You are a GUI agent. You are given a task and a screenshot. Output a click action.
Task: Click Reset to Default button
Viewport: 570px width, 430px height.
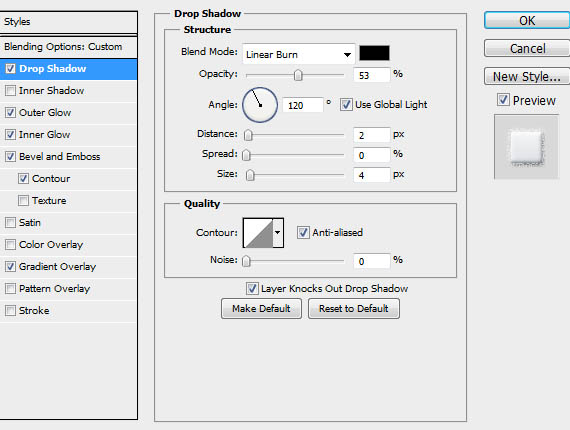pos(354,309)
